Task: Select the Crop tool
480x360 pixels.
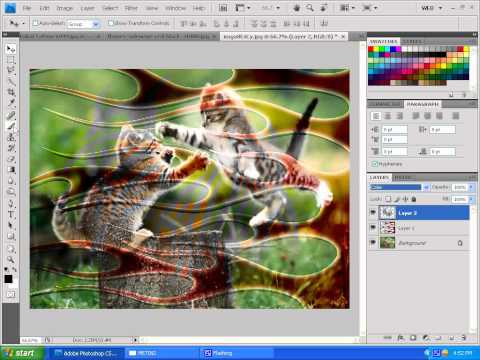Action: tap(11, 92)
